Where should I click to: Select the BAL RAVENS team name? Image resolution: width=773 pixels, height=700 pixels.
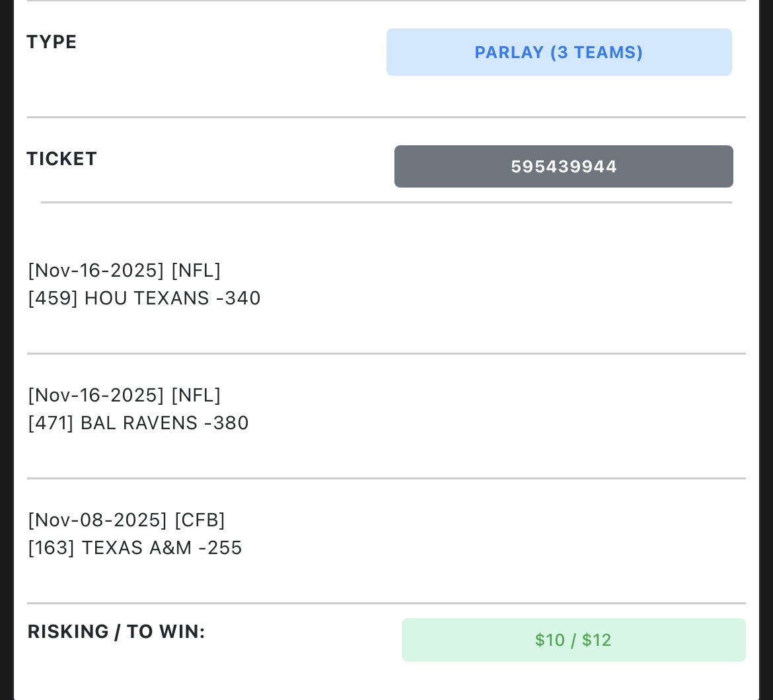[x=139, y=423]
